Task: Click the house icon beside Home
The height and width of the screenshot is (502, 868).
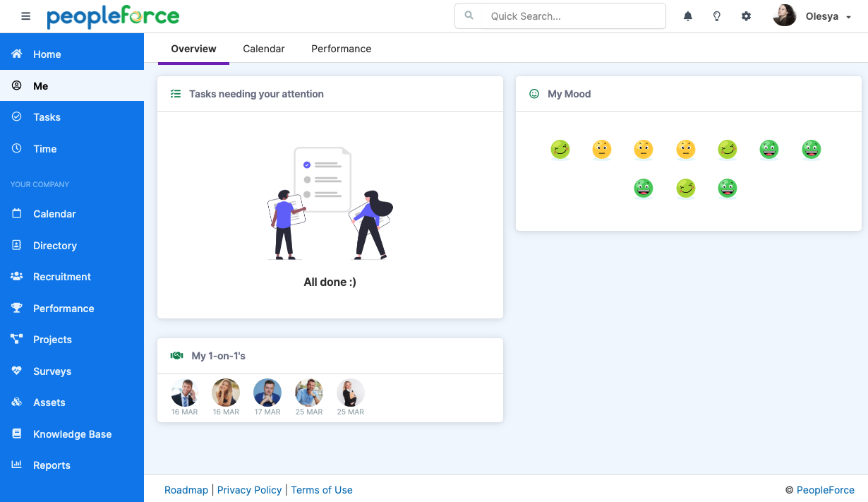Action: 17,54
